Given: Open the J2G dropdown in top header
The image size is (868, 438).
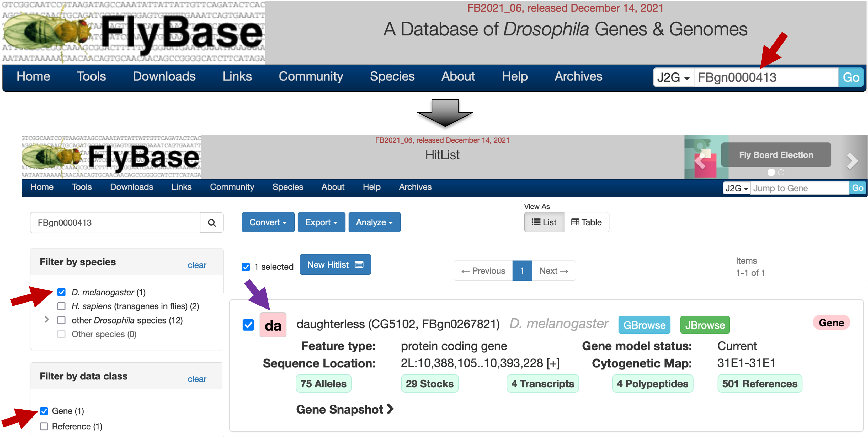Looking at the screenshot, I should point(673,77).
